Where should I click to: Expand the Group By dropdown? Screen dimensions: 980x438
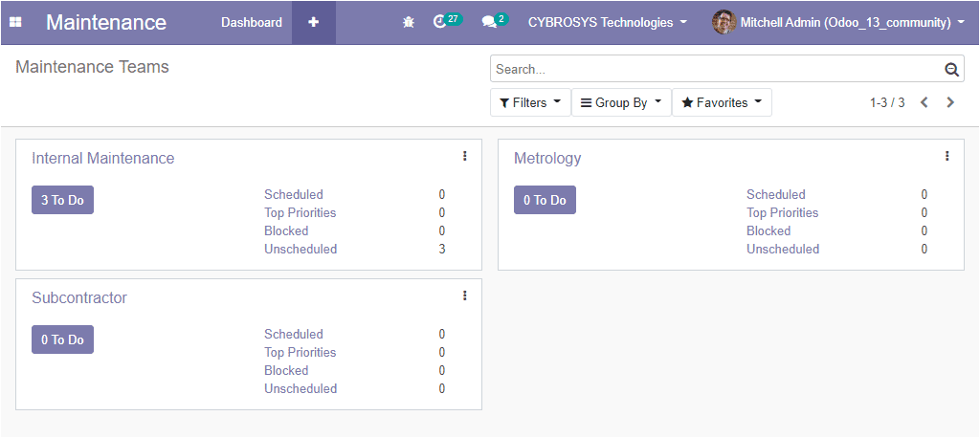(621, 102)
